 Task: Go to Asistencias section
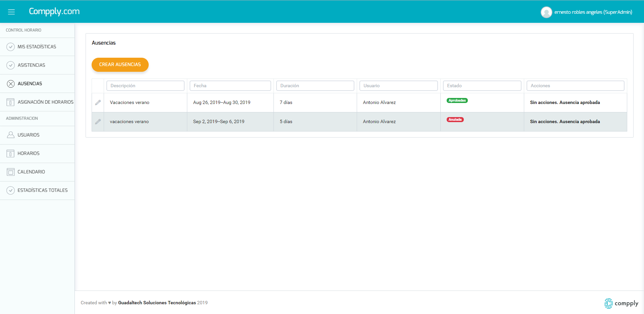(x=37, y=65)
